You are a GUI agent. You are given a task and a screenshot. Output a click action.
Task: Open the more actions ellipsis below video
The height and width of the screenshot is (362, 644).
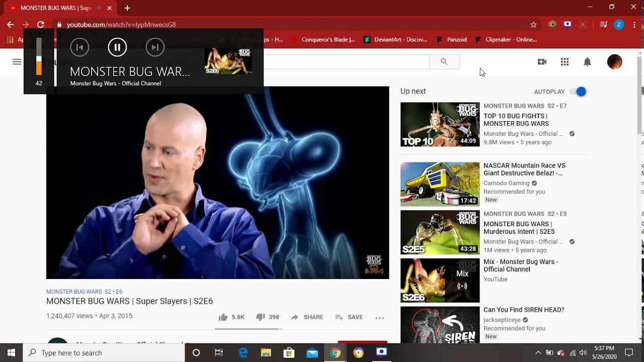click(380, 318)
